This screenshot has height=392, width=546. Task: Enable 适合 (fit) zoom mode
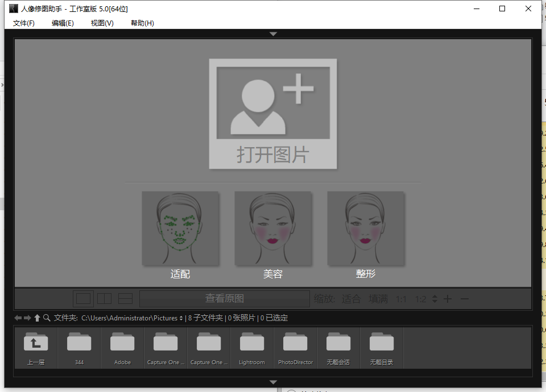click(351, 298)
